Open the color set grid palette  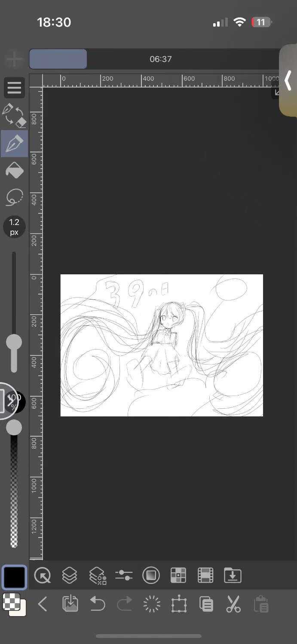[178, 575]
